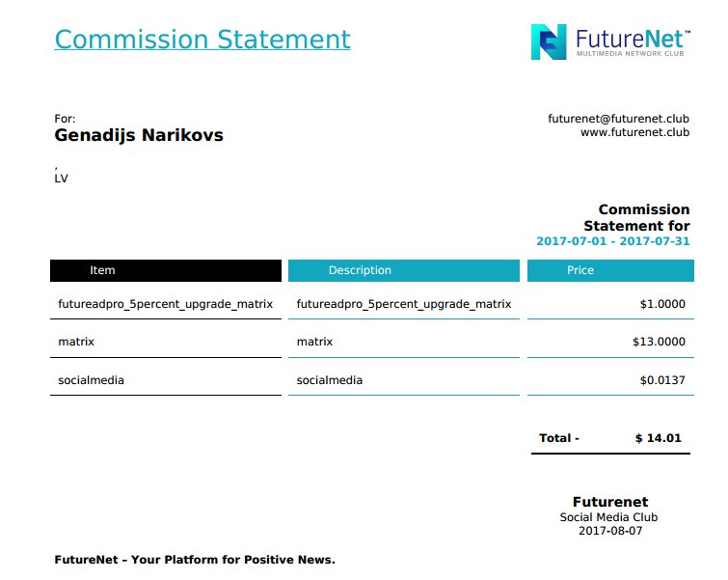Click the FutureNet logo icon

click(549, 41)
